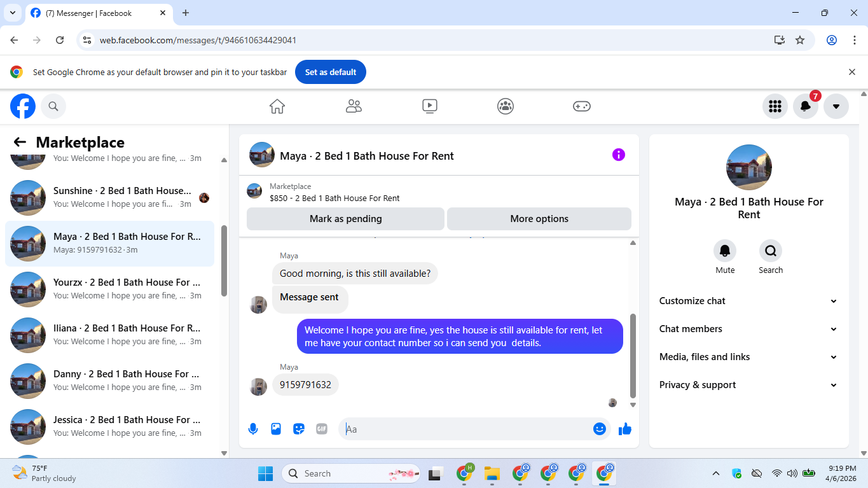Open File Explorer from taskbar
The width and height of the screenshot is (868, 488).
[x=492, y=473]
